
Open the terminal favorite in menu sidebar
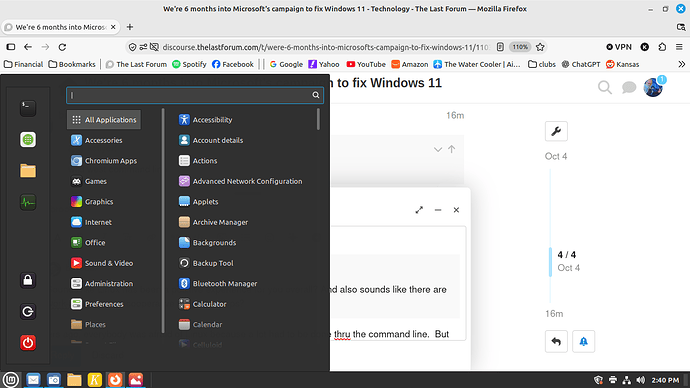coord(28,108)
